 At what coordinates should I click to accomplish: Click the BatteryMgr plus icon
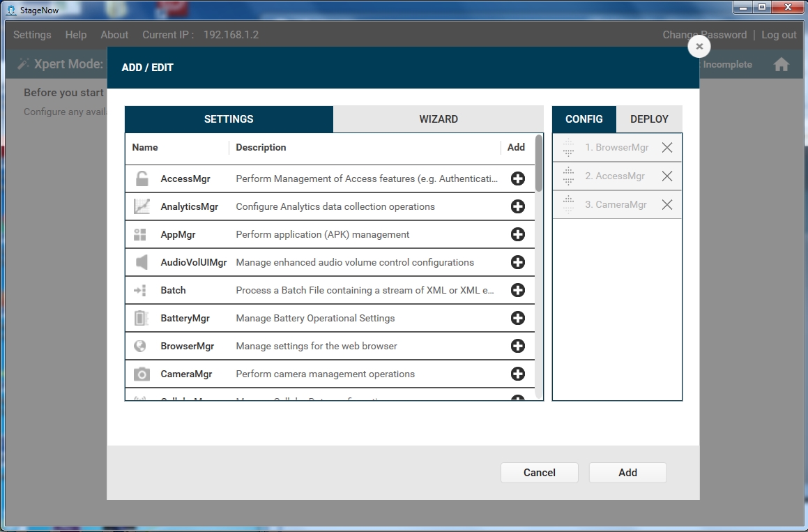tap(517, 318)
